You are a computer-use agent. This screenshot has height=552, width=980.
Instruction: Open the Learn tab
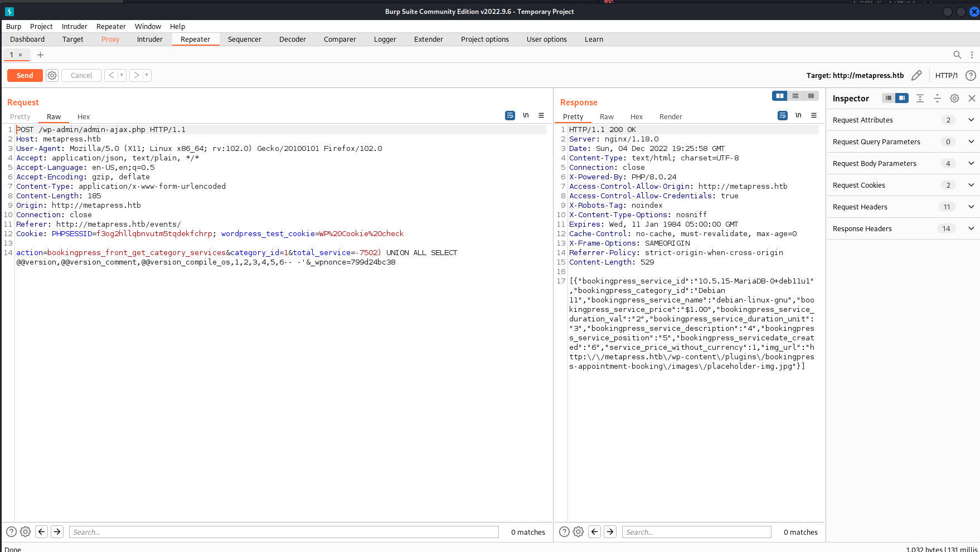click(594, 39)
